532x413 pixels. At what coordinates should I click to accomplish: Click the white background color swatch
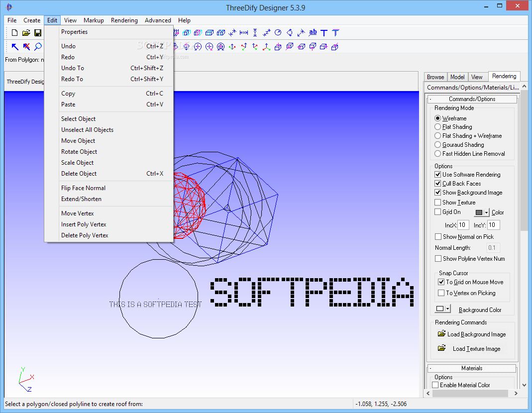pos(440,309)
